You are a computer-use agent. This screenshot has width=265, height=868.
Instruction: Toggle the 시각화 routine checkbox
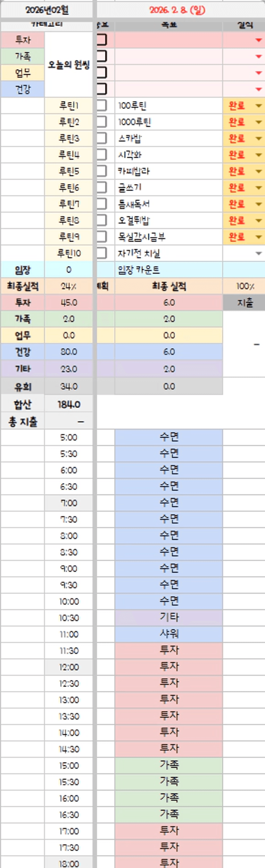101,155
